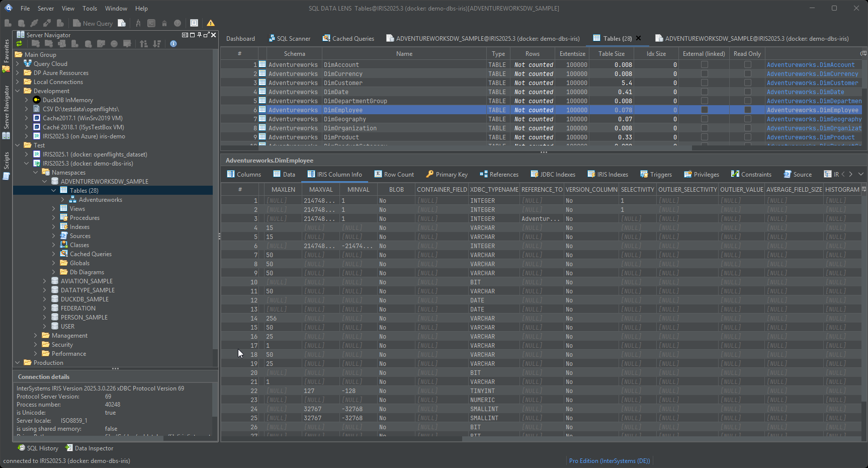The width and height of the screenshot is (868, 468).
Task: Click the sort descending icon in Server Navigator
Action: (157, 44)
